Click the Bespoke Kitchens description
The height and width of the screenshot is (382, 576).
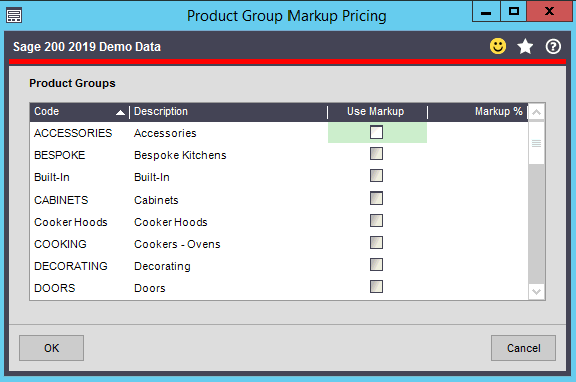[180, 155]
